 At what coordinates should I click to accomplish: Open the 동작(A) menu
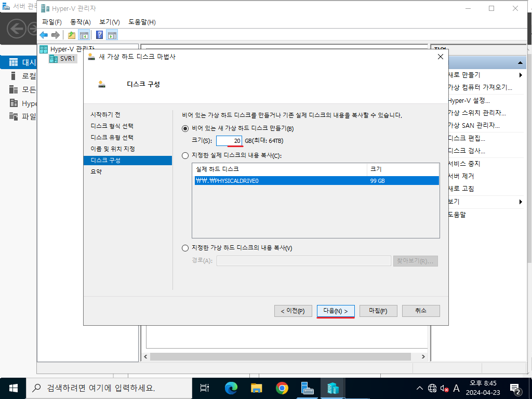point(81,22)
